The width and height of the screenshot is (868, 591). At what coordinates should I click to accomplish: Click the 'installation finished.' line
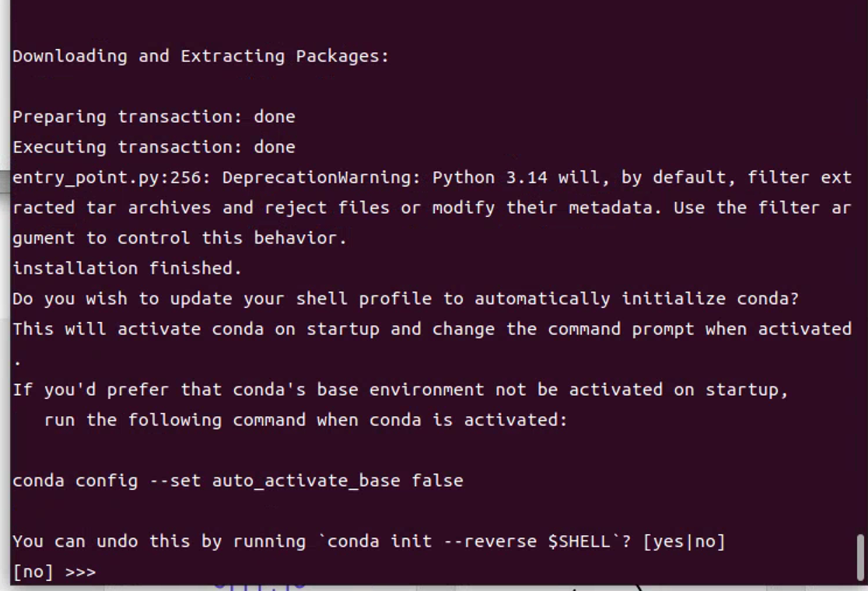(x=128, y=268)
